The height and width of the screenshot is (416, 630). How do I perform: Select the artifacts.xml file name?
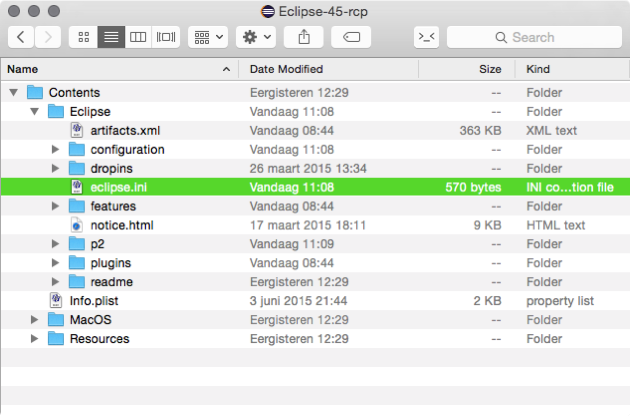click(125, 131)
